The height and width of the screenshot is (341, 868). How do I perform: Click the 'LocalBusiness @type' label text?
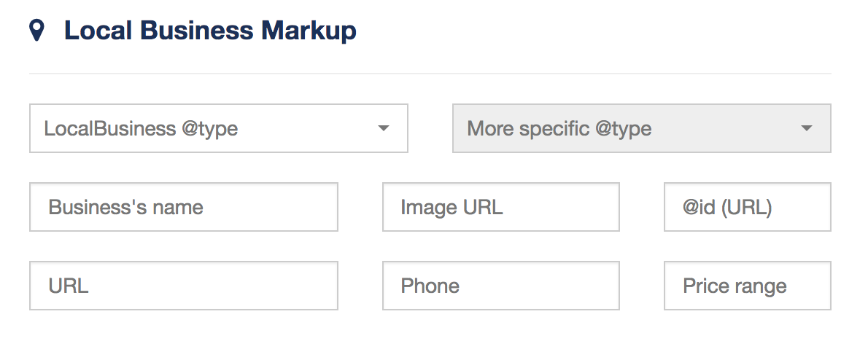click(142, 129)
